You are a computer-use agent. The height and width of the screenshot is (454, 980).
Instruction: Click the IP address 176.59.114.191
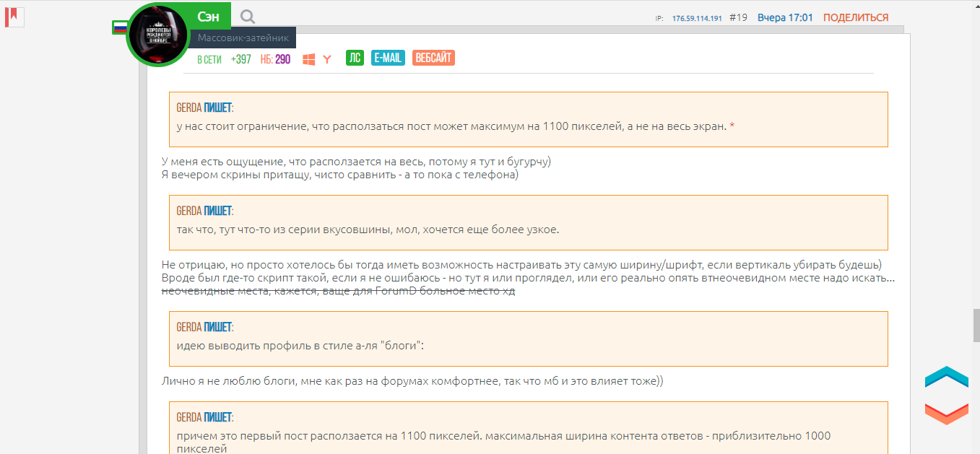click(x=697, y=18)
